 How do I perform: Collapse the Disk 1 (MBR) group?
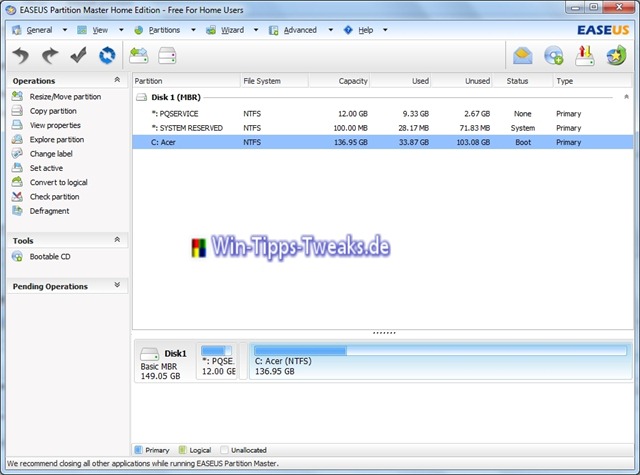[x=626, y=97]
